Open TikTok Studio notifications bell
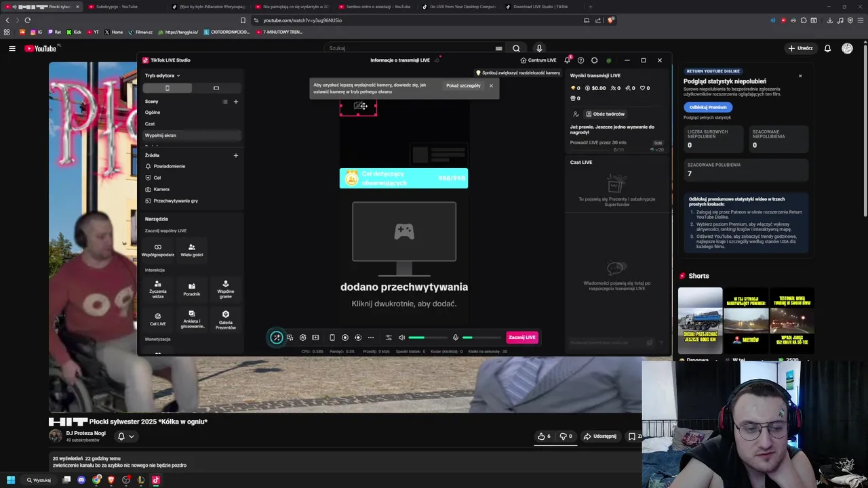This screenshot has width=868, height=488. click(568, 60)
